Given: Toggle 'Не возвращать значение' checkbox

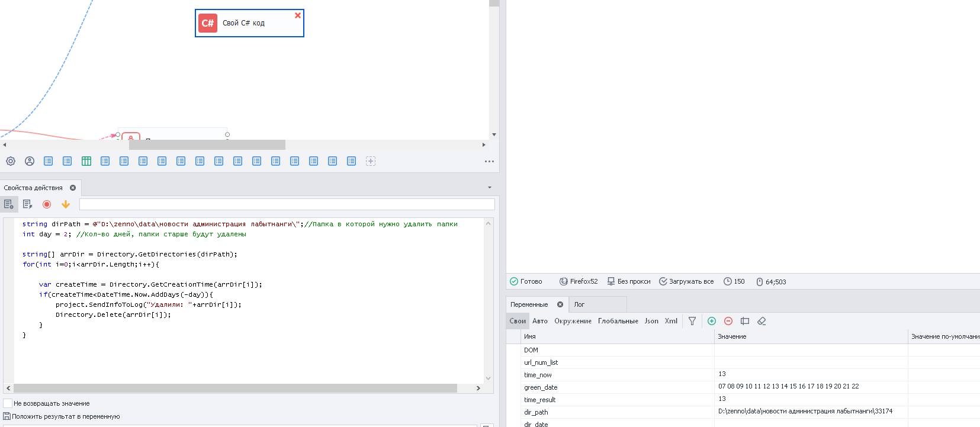Looking at the screenshot, I should click(x=8, y=403).
